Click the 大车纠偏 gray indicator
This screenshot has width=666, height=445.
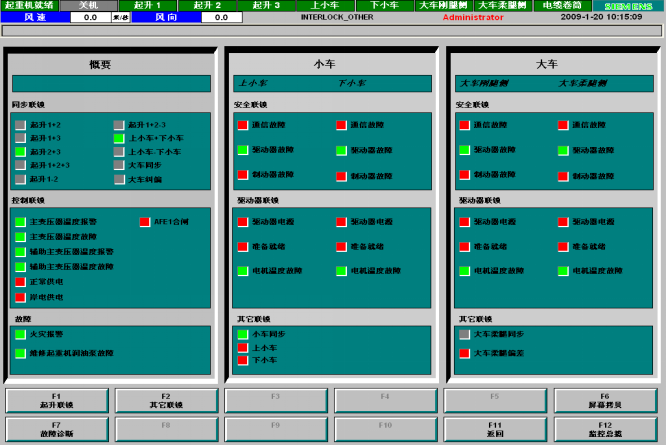119,179
